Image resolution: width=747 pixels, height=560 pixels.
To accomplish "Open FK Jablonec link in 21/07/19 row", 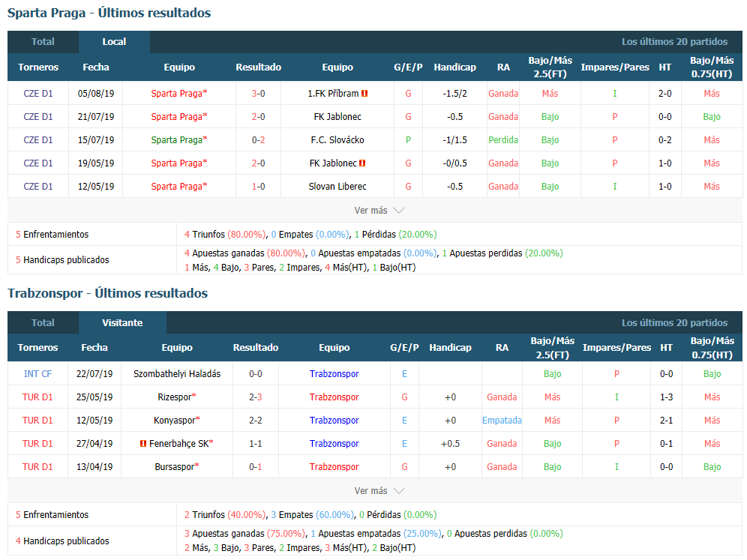I will (x=337, y=117).
